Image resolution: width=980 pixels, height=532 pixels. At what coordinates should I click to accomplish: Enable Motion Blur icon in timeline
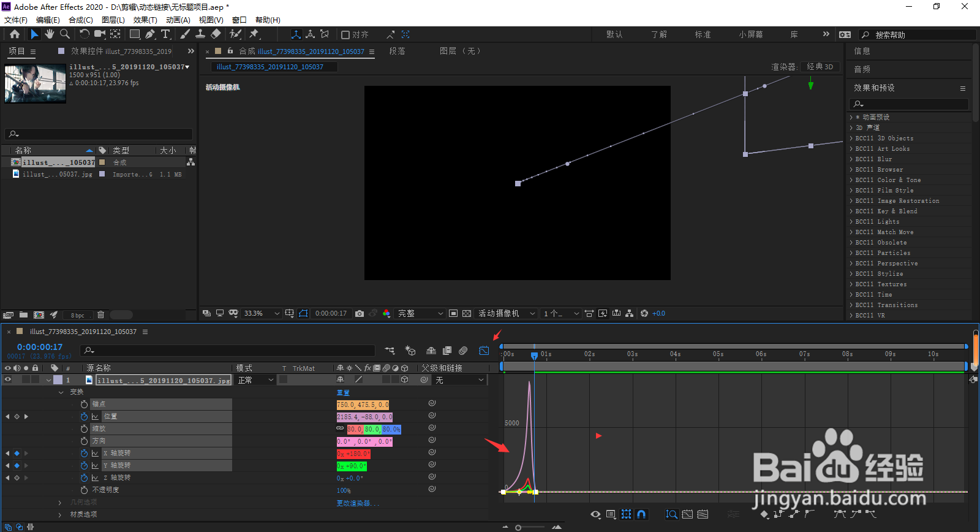pos(463,351)
